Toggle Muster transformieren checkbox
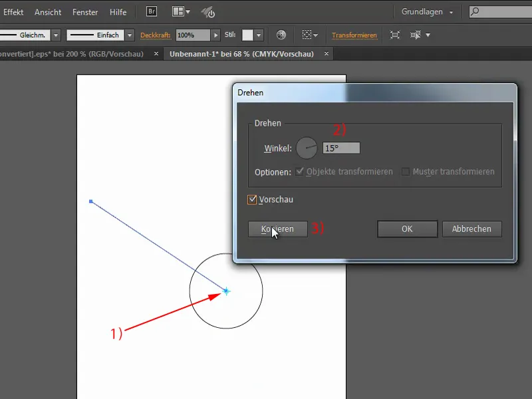 point(406,172)
